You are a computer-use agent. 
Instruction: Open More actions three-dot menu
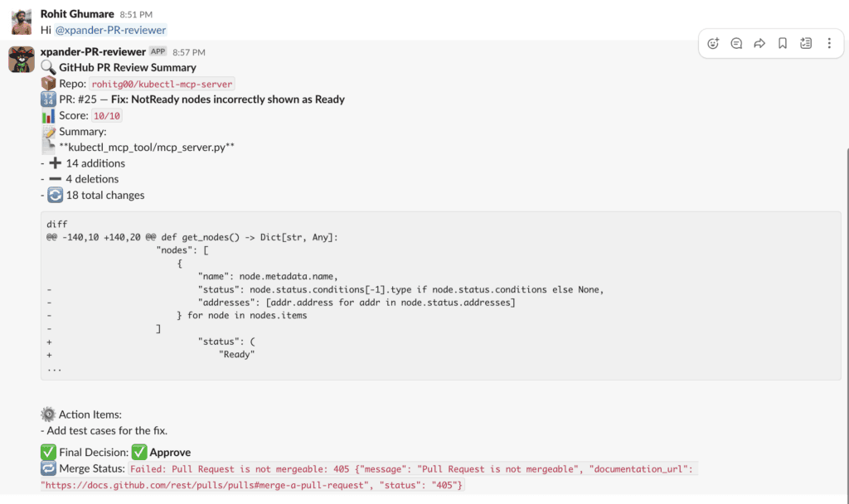click(x=829, y=43)
